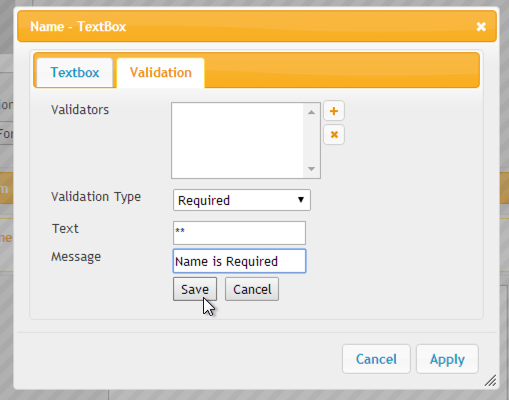Save the validator settings

pos(195,289)
